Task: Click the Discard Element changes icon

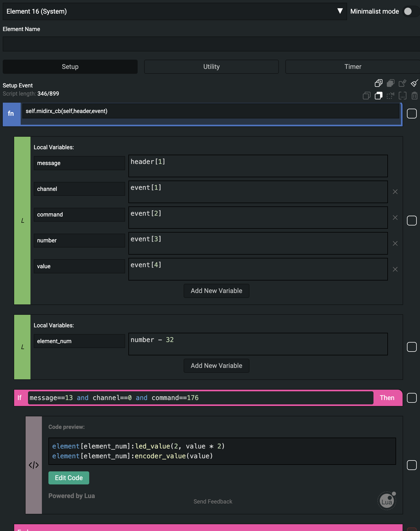Action: click(x=402, y=83)
